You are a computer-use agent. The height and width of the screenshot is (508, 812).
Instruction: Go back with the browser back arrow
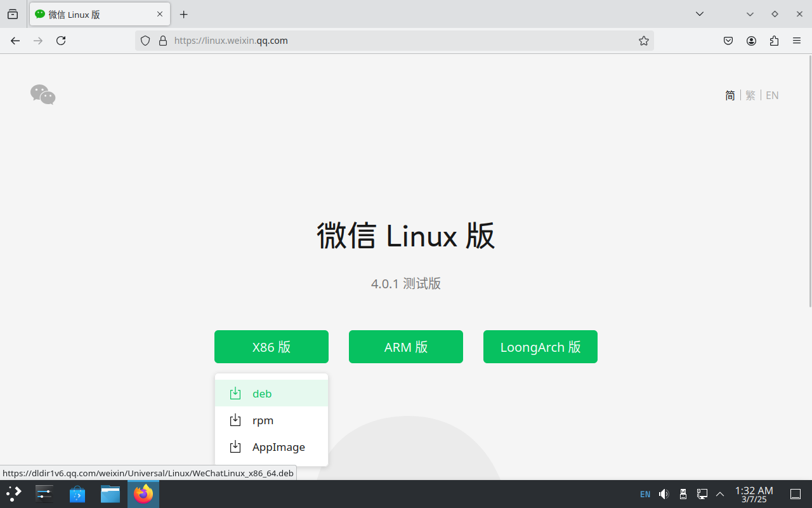coord(15,41)
